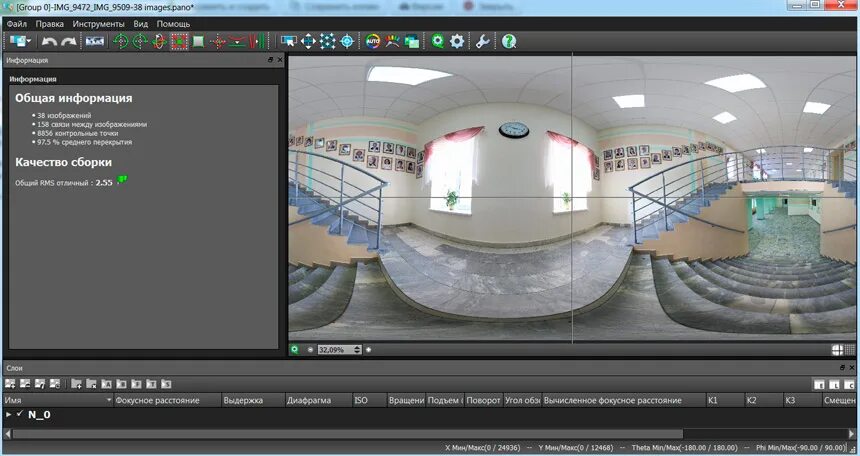This screenshot has height=456, width=860.
Task: Click the green fit-zoom icon below preview
Action: click(295, 350)
